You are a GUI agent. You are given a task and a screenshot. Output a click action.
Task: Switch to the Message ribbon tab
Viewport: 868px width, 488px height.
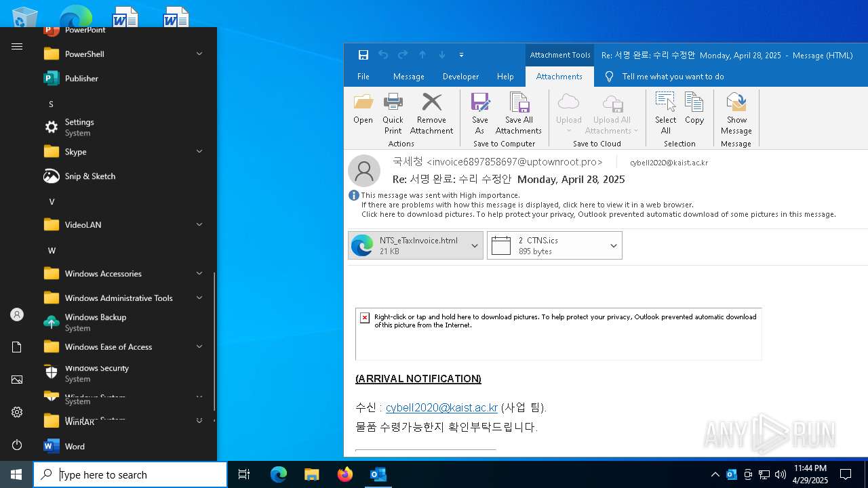coord(409,77)
